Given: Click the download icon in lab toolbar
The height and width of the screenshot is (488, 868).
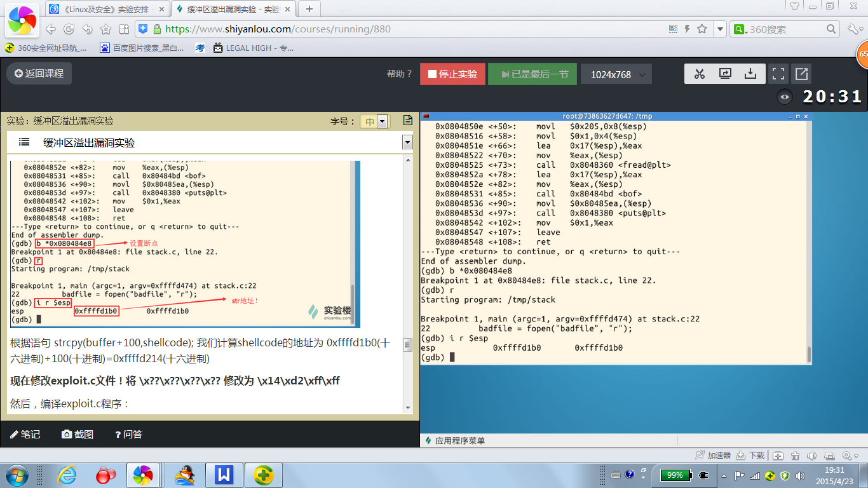Looking at the screenshot, I should [x=750, y=74].
